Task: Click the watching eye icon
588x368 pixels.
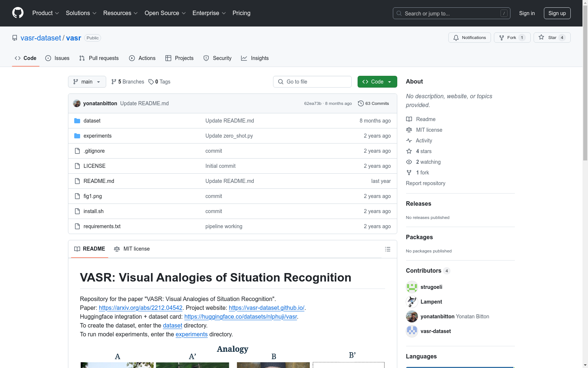Action: point(409,162)
